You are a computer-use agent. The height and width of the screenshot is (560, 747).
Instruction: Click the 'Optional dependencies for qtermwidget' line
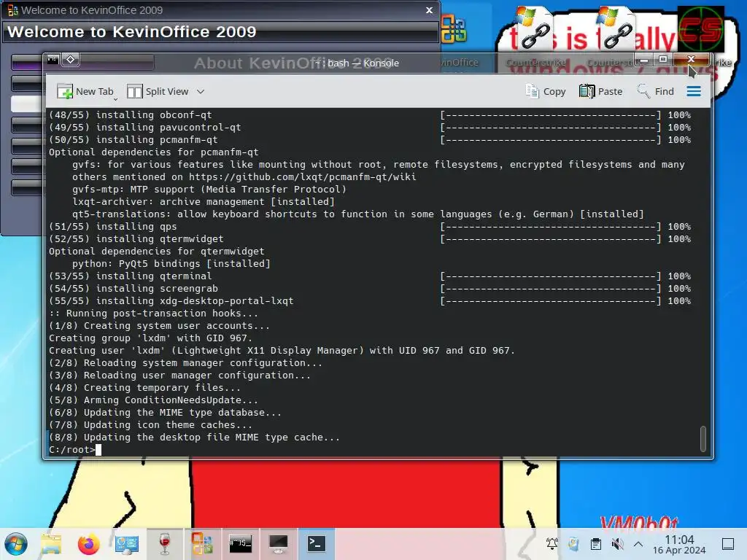[156, 252]
